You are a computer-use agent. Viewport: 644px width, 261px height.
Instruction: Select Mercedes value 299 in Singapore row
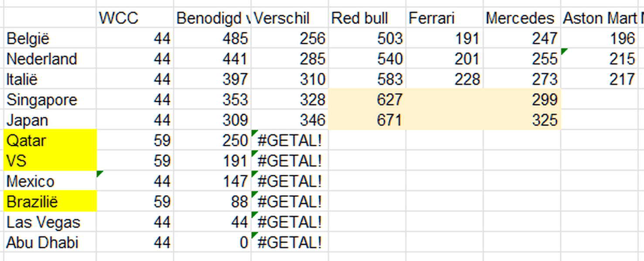click(x=521, y=100)
